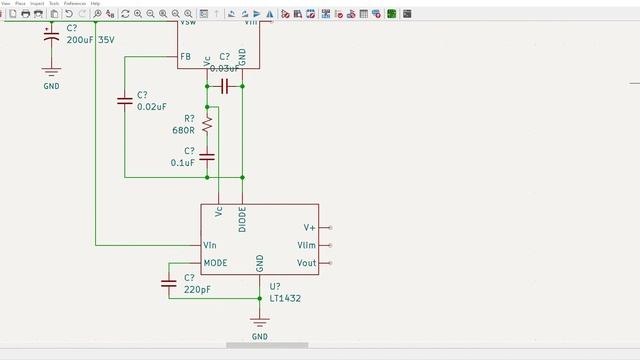The height and width of the screenshot is (360, 640).
Task: Select the 0.03uF capacitor value
Action: (224, 69)
